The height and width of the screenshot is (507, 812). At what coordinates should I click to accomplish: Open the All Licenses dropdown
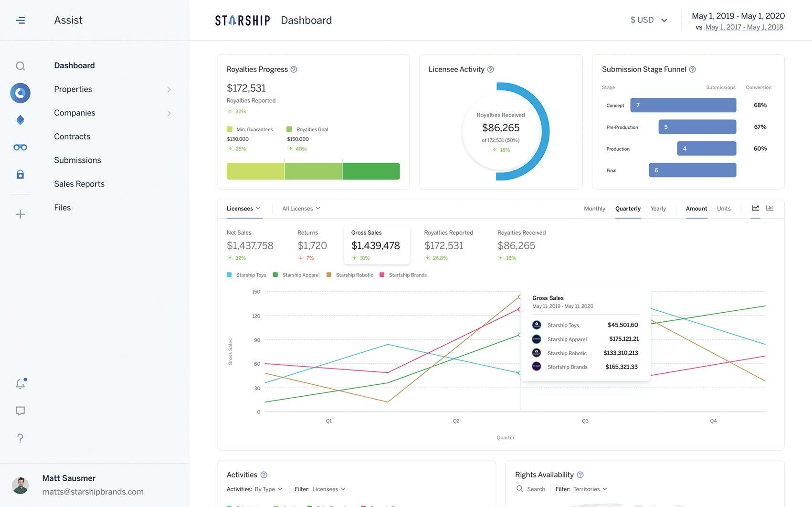(301, 209)
